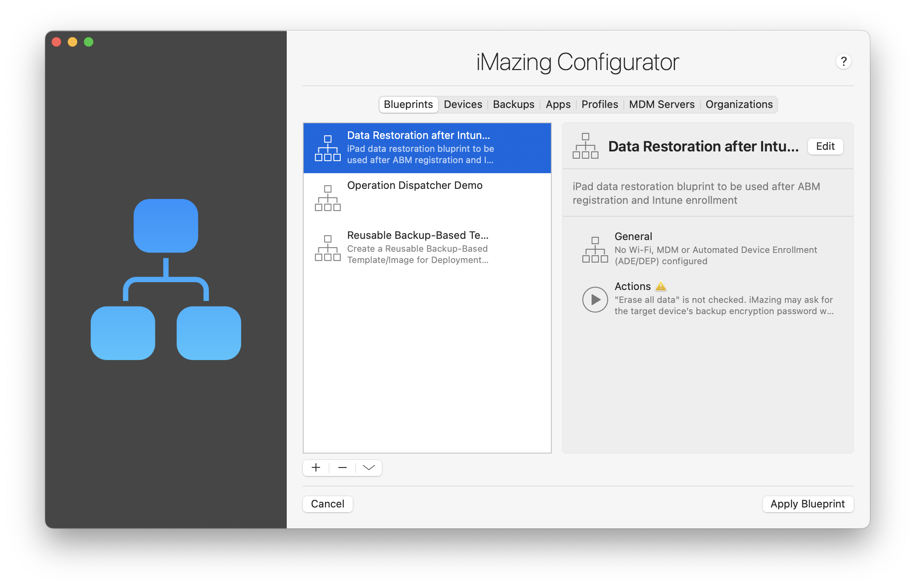This screenshot has width=915, height=588.
Task: Switch to the Devices tab
Action: click(463, 104)
